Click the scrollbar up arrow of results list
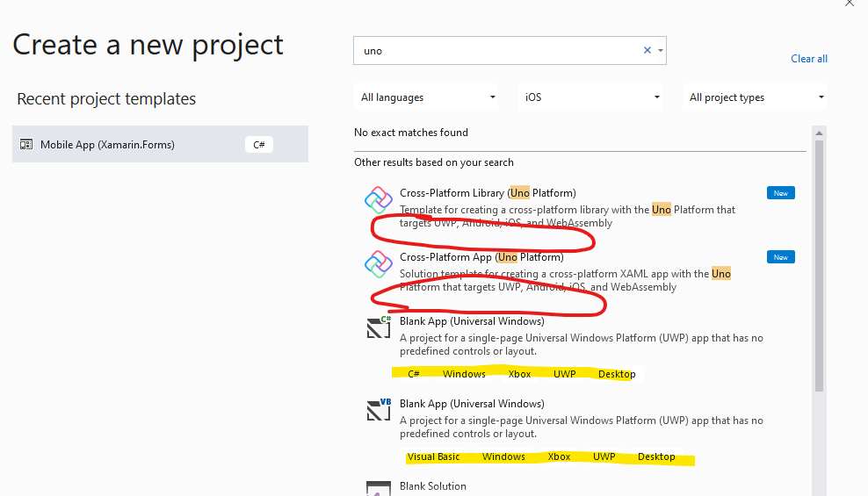The height and width of the screenshot is (496, 868). (x=819, y=133)
